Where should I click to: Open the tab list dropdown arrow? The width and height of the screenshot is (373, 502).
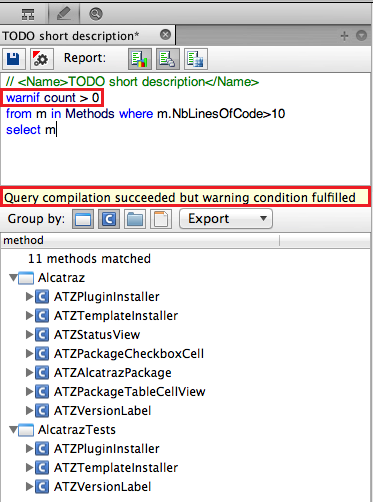pos(361,35)
